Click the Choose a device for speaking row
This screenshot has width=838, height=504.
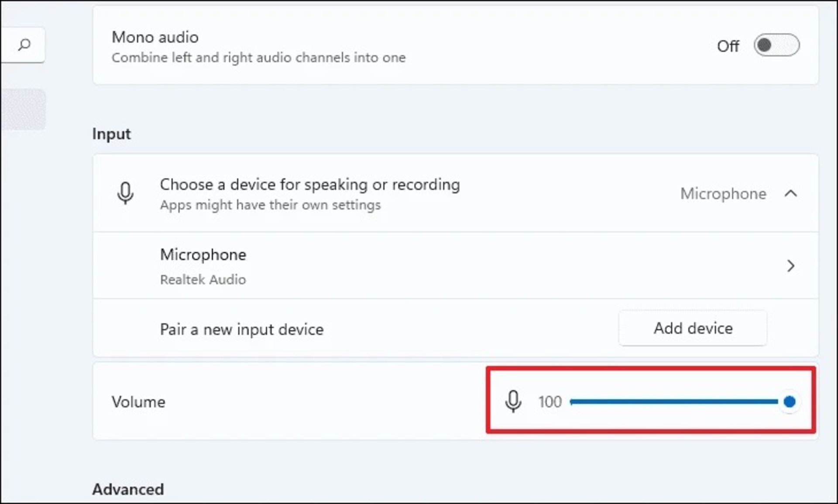click(310, 193)
